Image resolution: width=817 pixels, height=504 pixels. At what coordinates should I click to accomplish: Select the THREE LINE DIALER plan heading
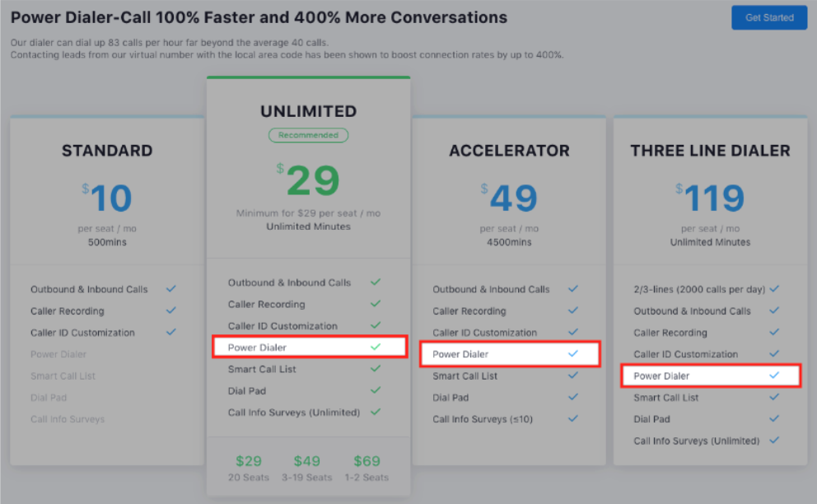(x=710, y=151)
